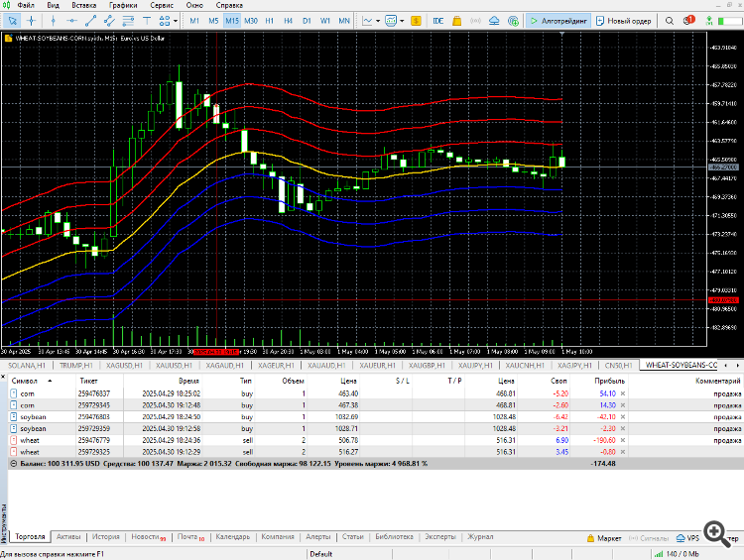The height and width of the screenshot is (560, 744).
Task: Select the text label tool
Action: (x=147, y=21)
